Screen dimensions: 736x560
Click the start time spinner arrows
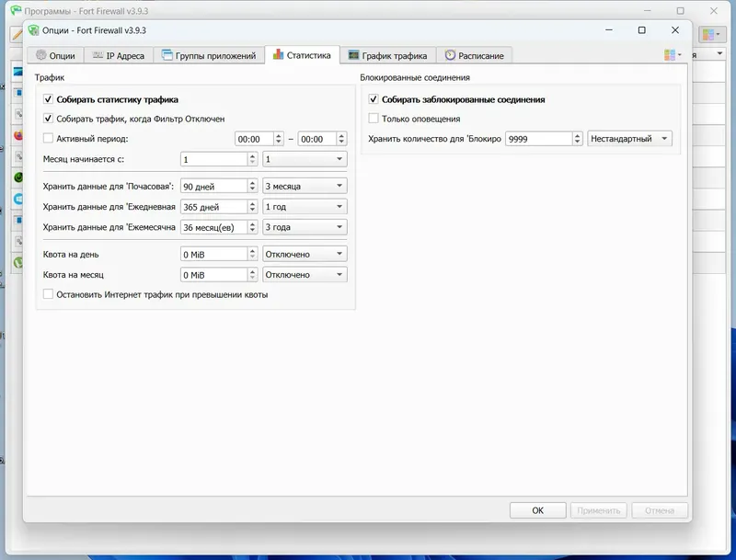(279, 139)
